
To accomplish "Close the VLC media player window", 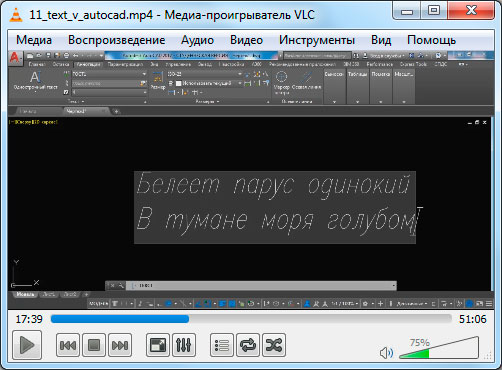I will pos(471,11).
